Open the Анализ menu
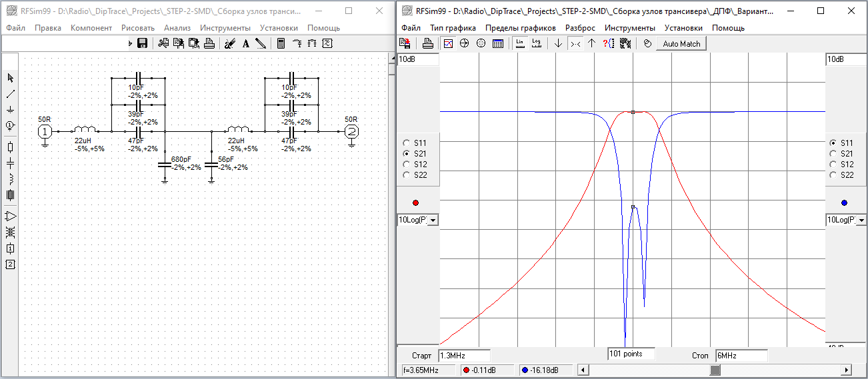 (177, 28)
